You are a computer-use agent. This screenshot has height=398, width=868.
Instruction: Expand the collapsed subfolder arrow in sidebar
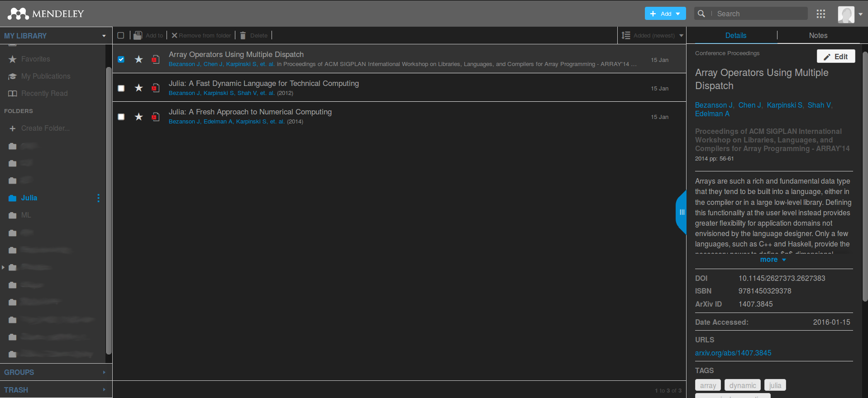[3, 267]
